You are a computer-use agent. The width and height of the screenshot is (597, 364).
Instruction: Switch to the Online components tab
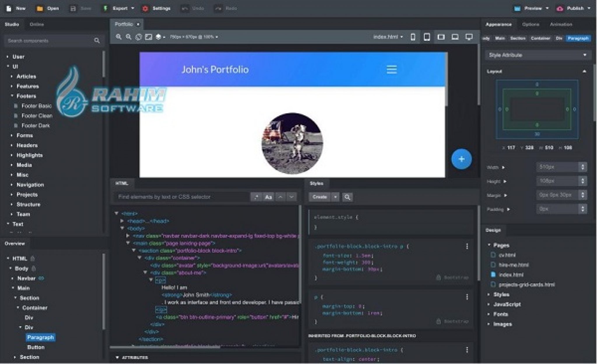point(36,24)
